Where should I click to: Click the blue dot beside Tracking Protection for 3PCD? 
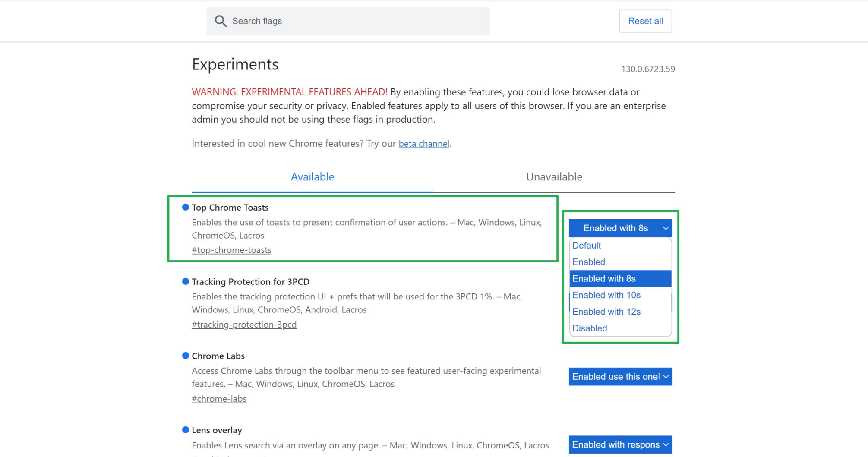(x=186, y=281)
